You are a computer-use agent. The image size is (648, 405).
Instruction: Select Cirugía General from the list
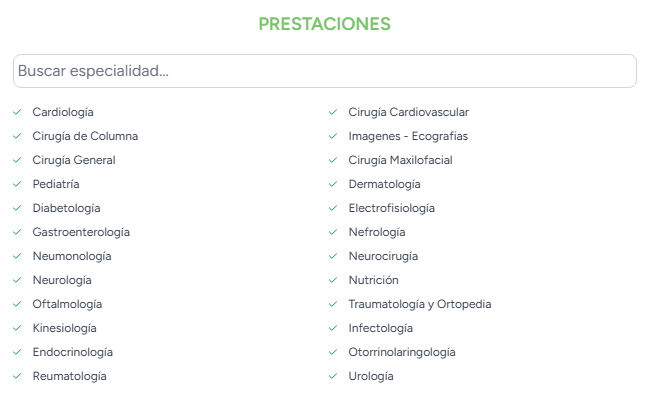(x=74, y=160)
